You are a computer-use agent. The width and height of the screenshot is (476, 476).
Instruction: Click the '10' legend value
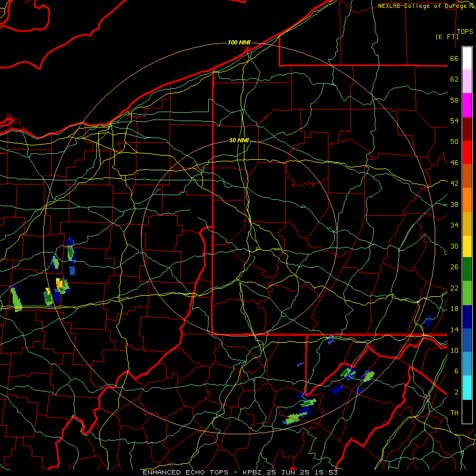(x=454, y=350)
